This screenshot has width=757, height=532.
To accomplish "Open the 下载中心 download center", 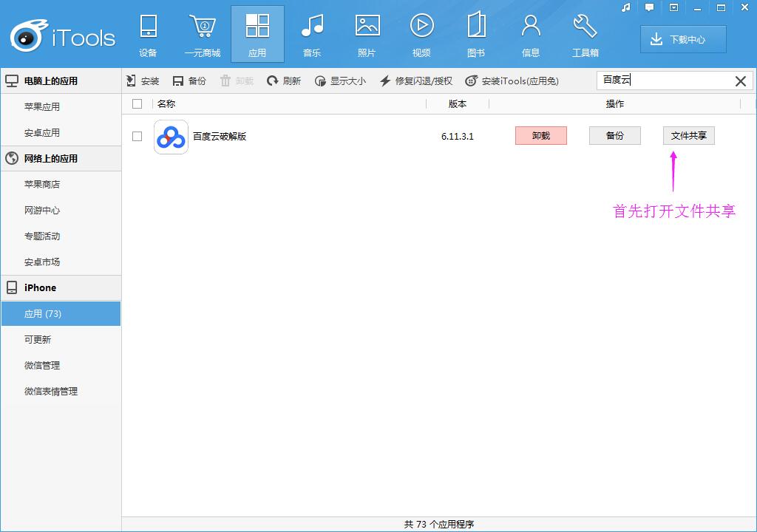I will click(683, 39).
